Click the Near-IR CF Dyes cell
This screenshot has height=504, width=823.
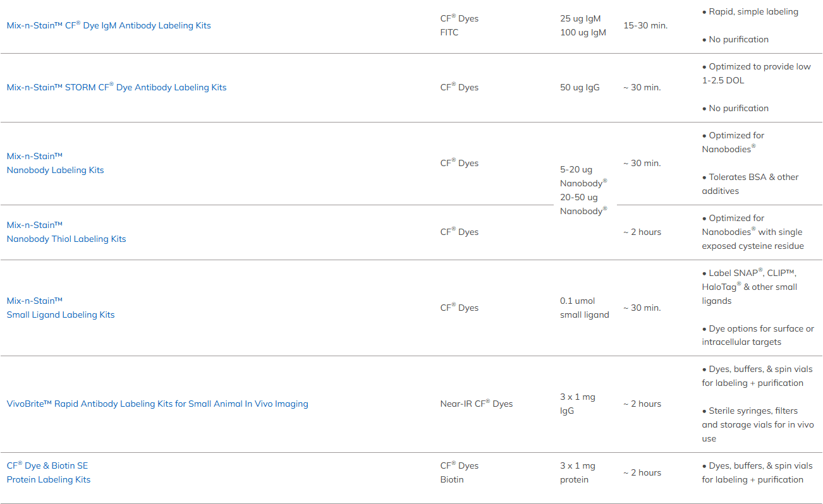coord(477,404)
